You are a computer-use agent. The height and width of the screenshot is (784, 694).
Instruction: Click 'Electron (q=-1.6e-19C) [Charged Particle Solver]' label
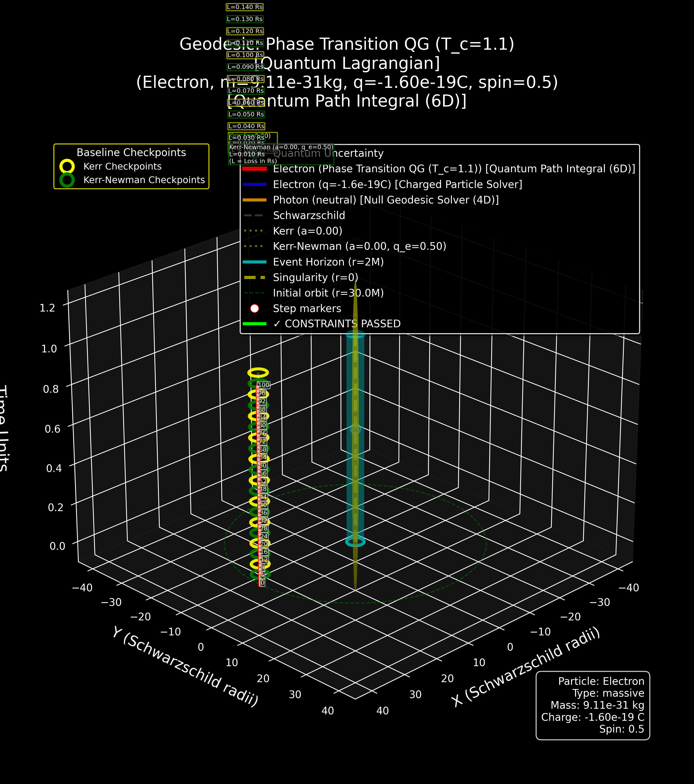pos(397,185)
